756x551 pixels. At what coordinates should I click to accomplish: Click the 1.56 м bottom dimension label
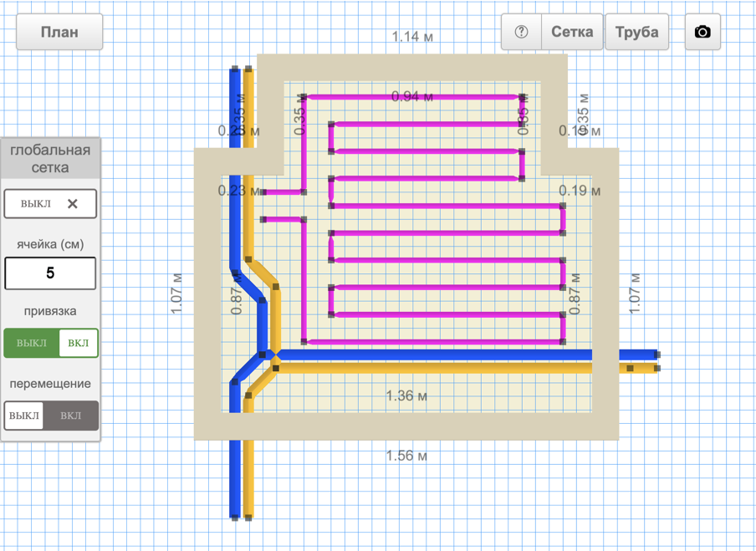[406, 456]
